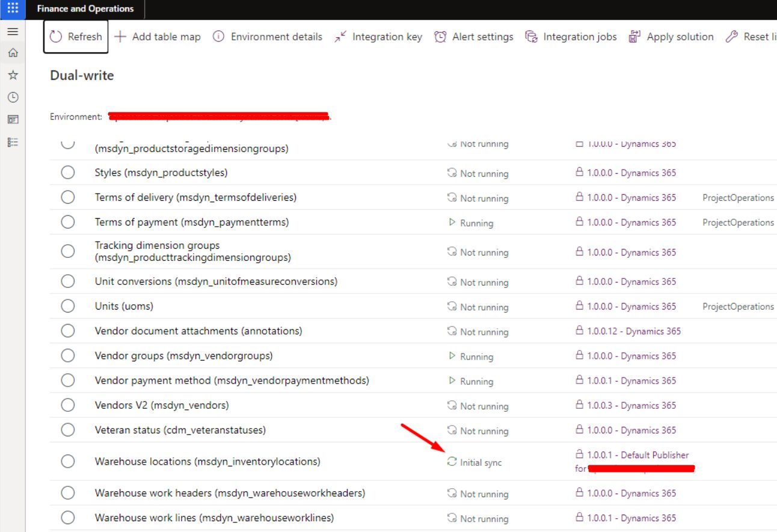
Task: Open Styles (msdyn_productstyles) table map
Action: [x=161, y=173]
